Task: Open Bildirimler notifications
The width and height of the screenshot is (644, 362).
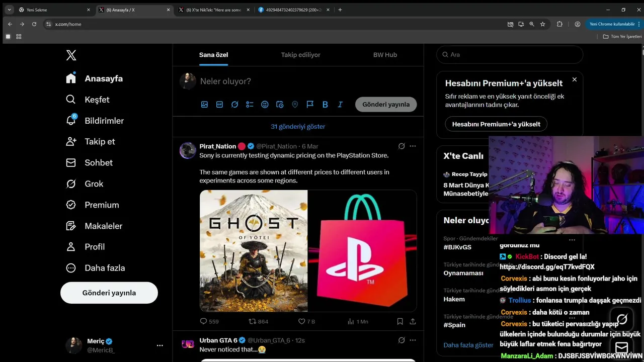Action: [x=95, y=121]
